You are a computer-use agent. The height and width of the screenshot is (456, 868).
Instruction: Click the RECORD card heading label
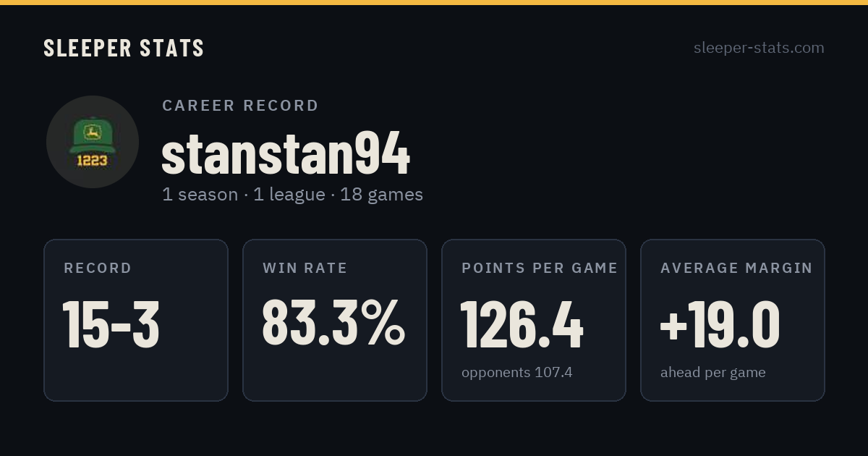(98, 269)
